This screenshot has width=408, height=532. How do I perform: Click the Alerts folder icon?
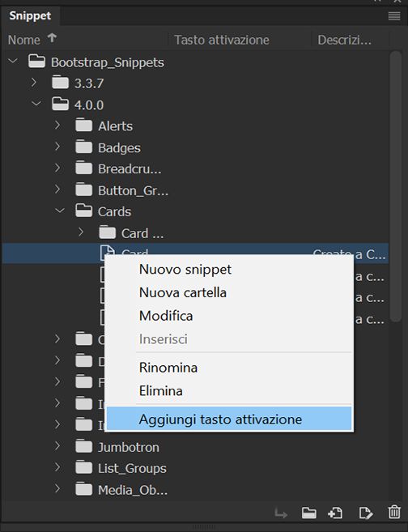(83, 126)
